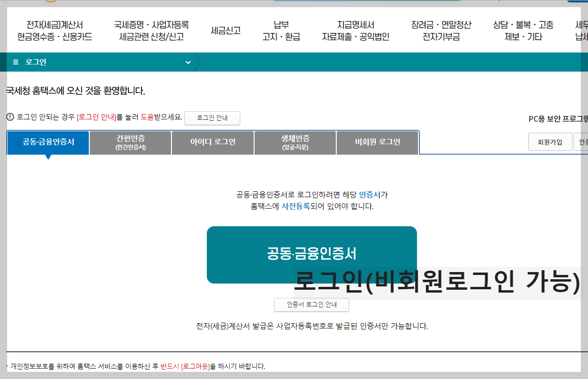The height and width of the screenshot is (379, 588).
Task: Switch to the 아이디 로그인 tab
Action: pos(213,142)
